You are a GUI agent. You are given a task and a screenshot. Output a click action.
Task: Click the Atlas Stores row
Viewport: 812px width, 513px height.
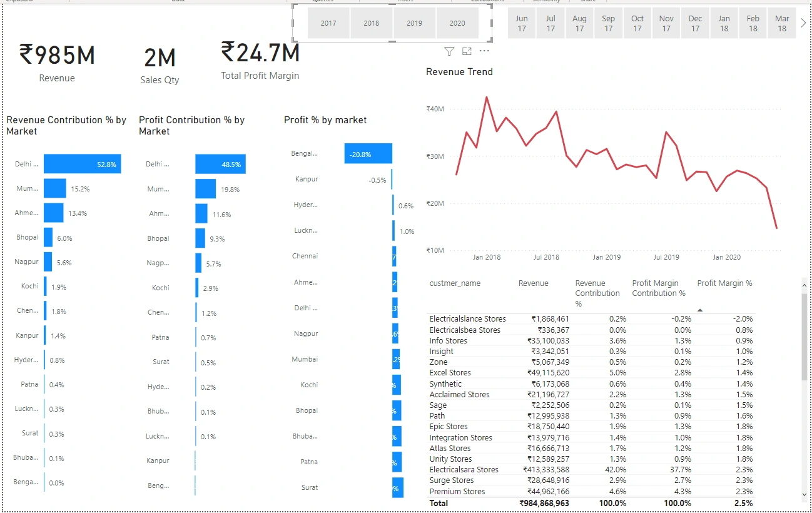591,448
